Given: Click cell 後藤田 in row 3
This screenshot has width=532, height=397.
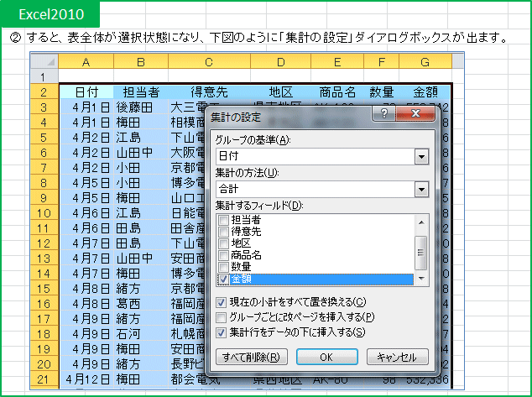Looking at the screenshot, I should coord(141,107).
